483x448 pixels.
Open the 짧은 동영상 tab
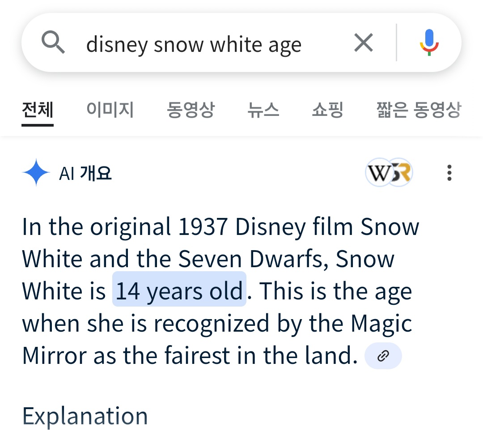419,110
